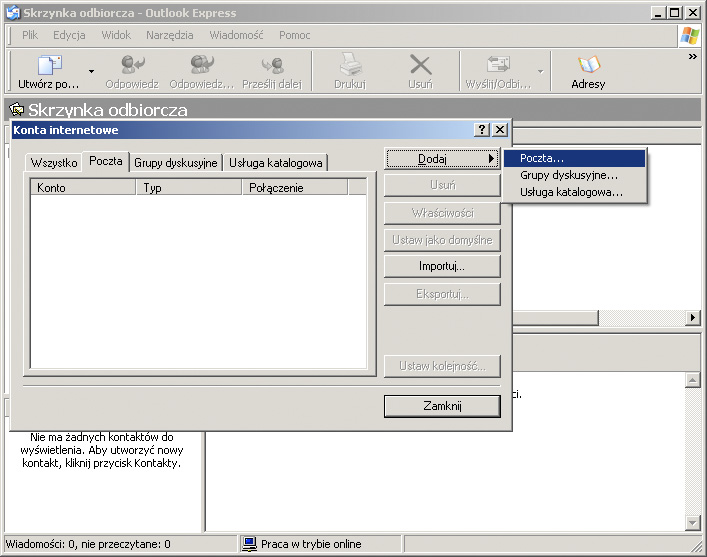The width and height of the screenshot is (707, 557).
Task: Click the Właściwości button
Action: coord(442,213)
